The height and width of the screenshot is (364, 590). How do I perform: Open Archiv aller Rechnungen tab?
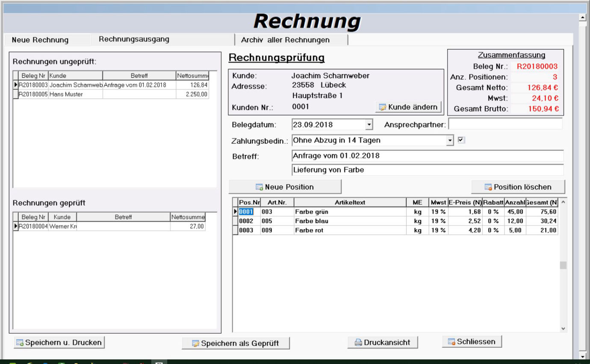coord(285,40)
